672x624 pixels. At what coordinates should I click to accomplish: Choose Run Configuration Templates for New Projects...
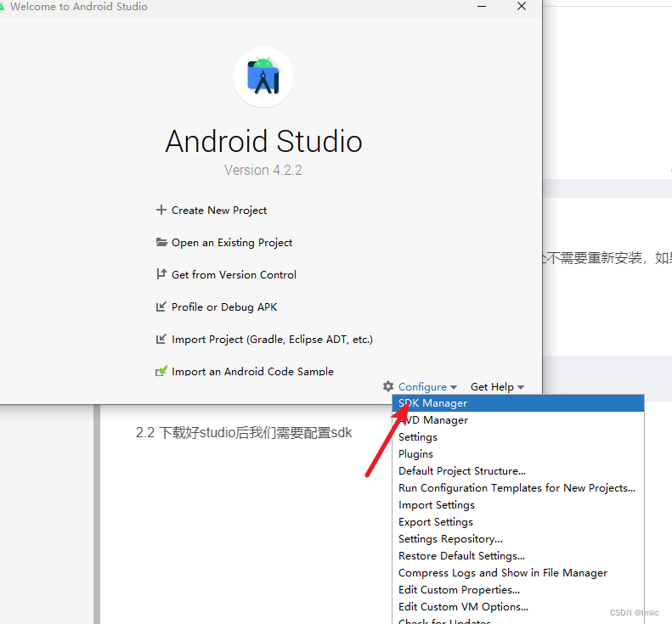(x=518, y=488)
